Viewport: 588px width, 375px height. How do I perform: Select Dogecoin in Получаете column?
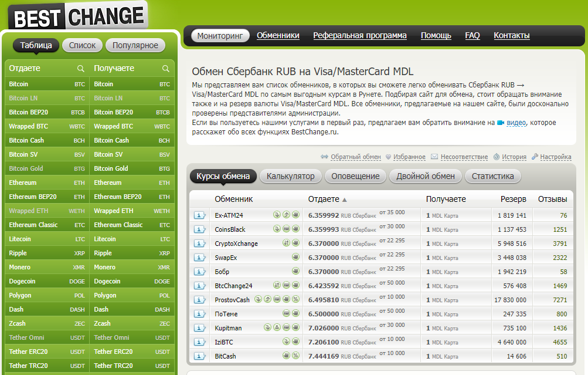tap(132, 281)
